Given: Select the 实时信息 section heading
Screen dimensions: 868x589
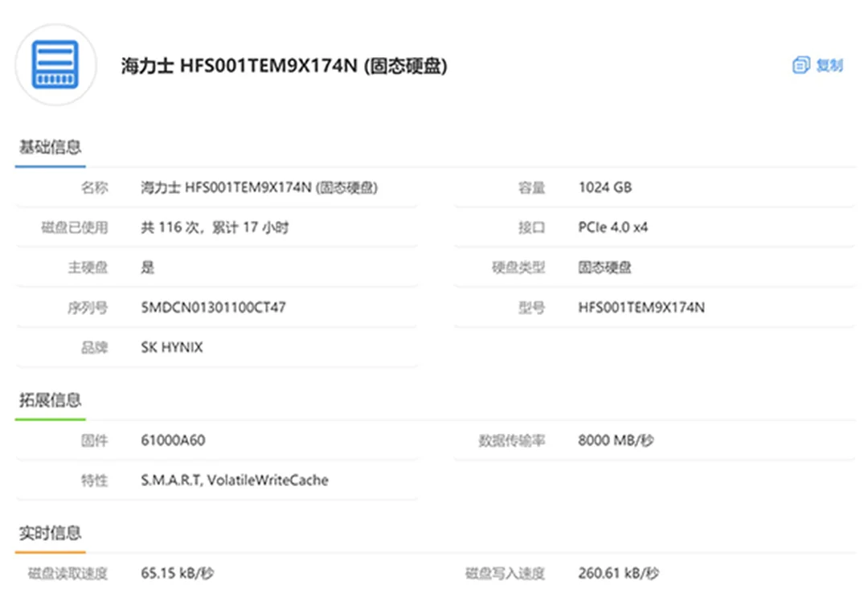Looking at the screenshot, I should [50, 533].
